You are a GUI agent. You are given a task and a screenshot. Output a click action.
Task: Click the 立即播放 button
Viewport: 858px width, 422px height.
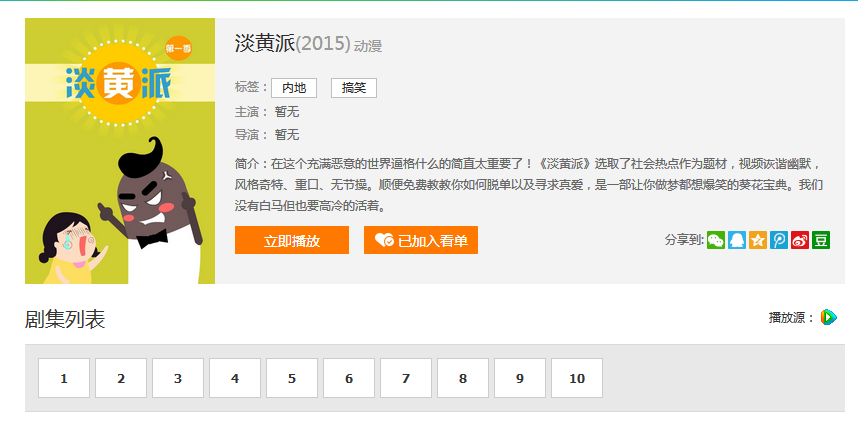point(292,240)
